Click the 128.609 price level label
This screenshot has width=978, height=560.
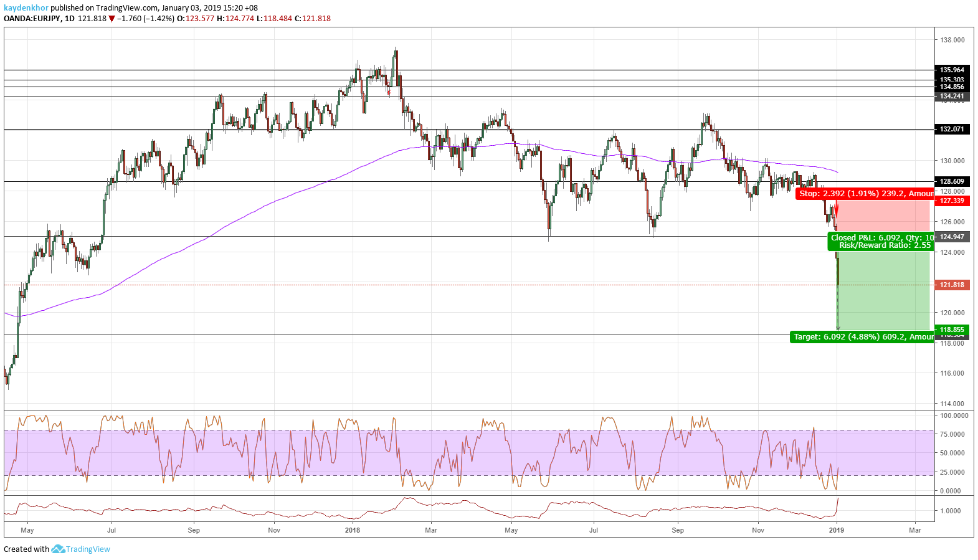[952, 181]
